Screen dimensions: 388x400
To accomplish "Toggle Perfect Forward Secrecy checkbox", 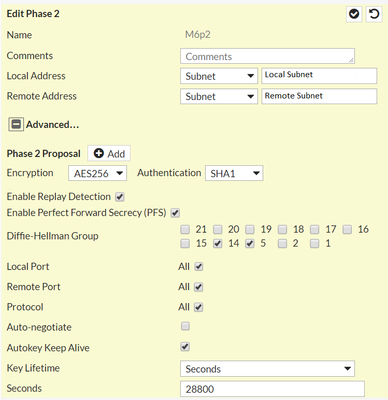I will pyautogui.click(x=175, y=213).
